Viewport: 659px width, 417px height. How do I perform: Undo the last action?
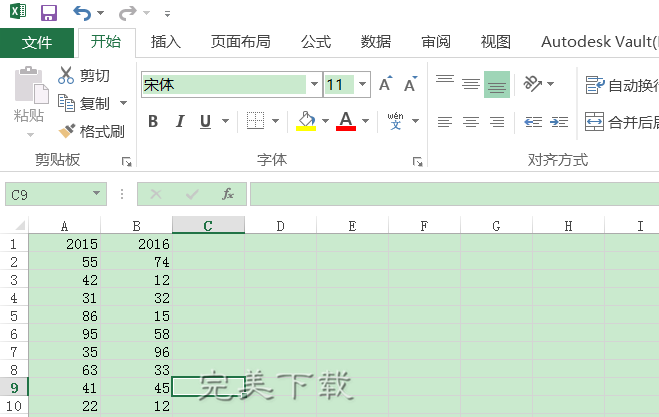(x=82, y=13)
